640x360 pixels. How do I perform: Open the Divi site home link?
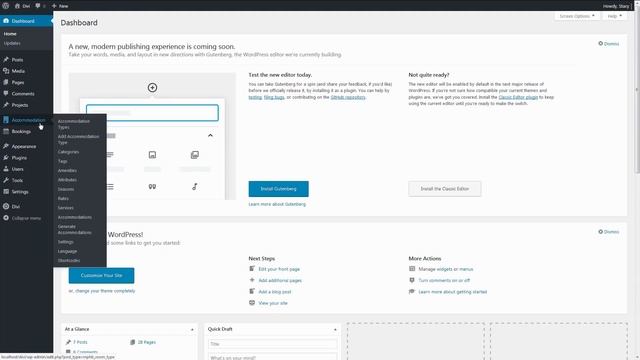click(x=22, y=6)
